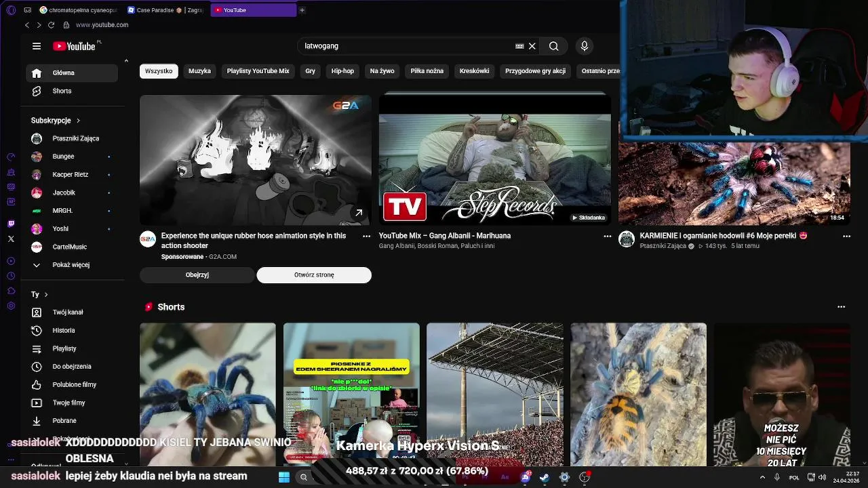Show hidden system tray icons
868x488 pixels.
tap(763, 477)
